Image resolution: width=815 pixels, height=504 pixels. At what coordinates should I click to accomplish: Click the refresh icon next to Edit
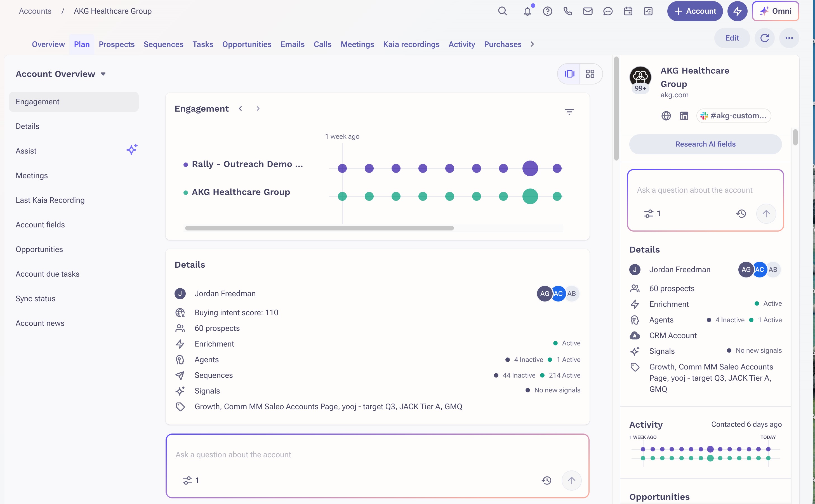[x=764, y=38]
